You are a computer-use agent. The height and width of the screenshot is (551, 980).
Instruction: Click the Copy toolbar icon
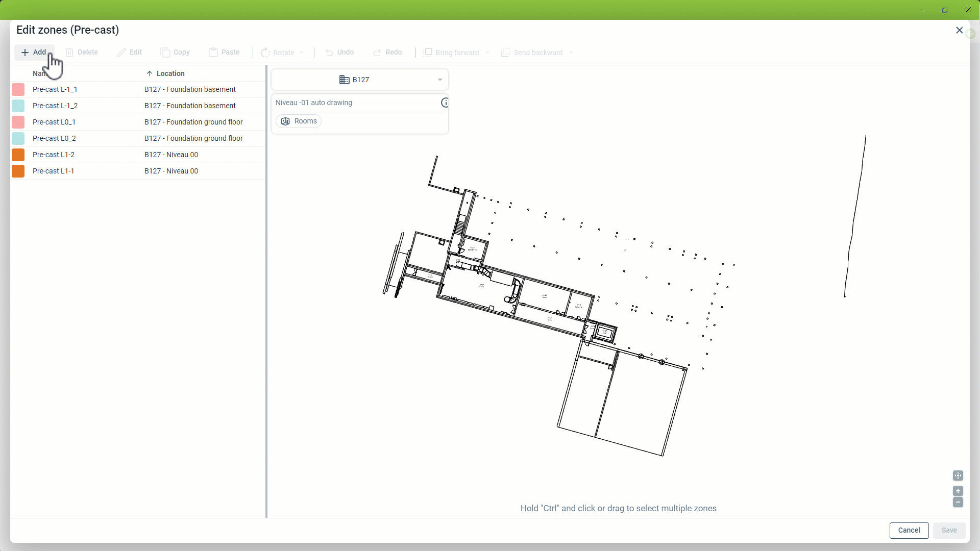(x=165, y=53)
